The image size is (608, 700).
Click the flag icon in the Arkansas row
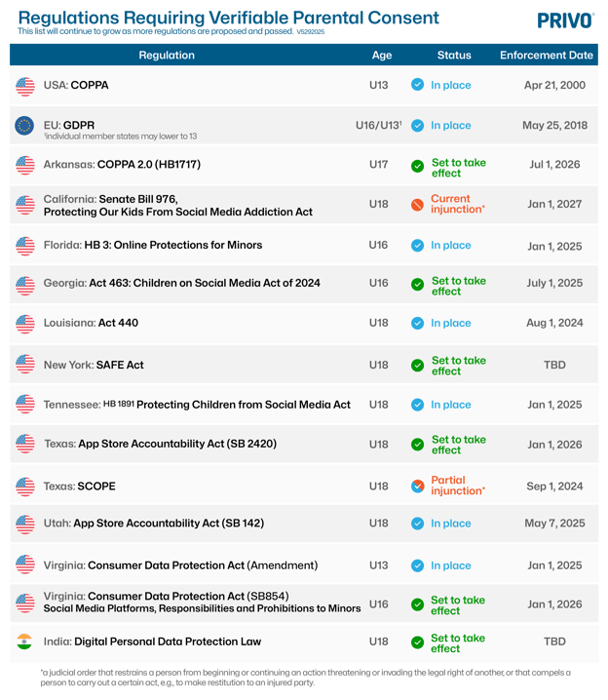(x=25, y=165)
